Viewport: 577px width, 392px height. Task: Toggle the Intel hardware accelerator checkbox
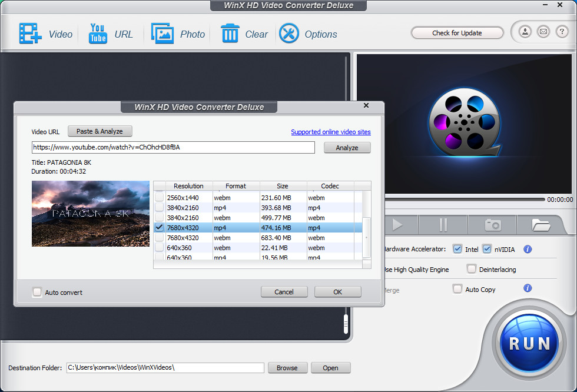(457, 249)
